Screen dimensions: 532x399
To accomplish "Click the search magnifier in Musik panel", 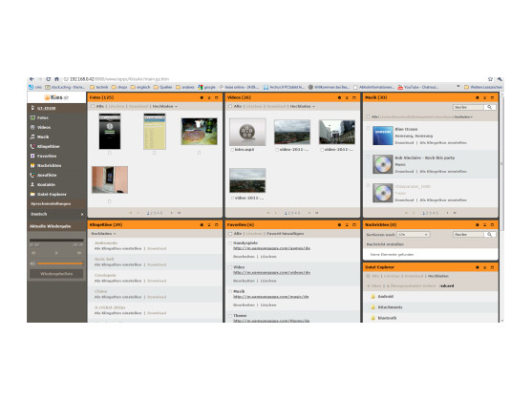I will point(489,107).
